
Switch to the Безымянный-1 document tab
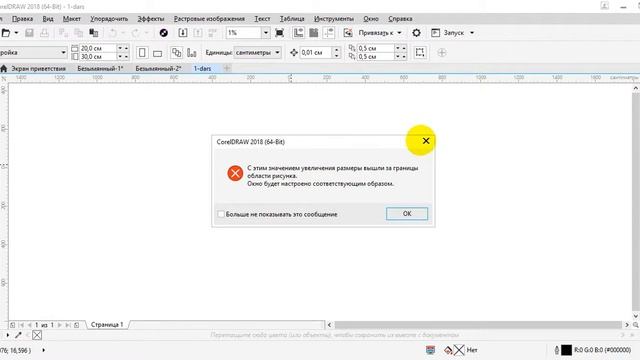pyautogui.click(x=100, y=69)
